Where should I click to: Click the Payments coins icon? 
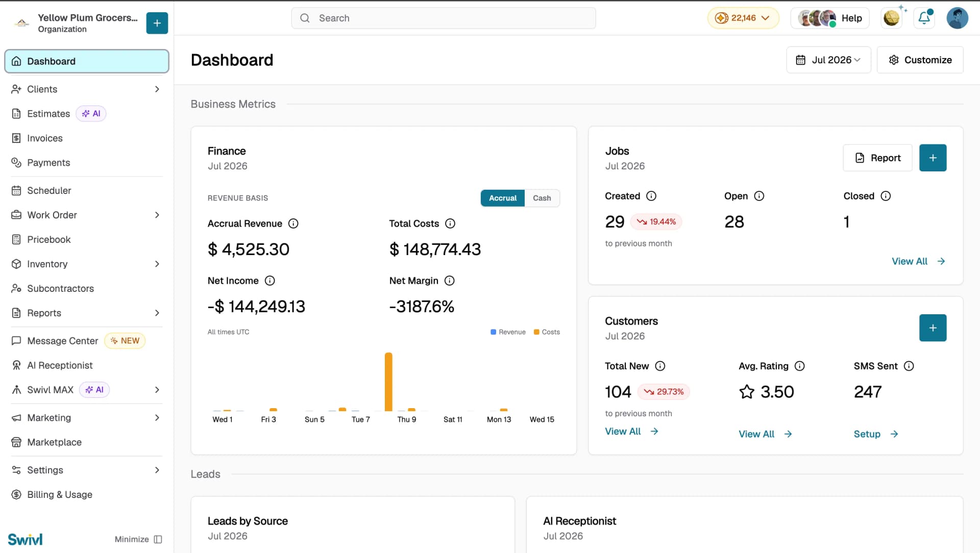16,163
